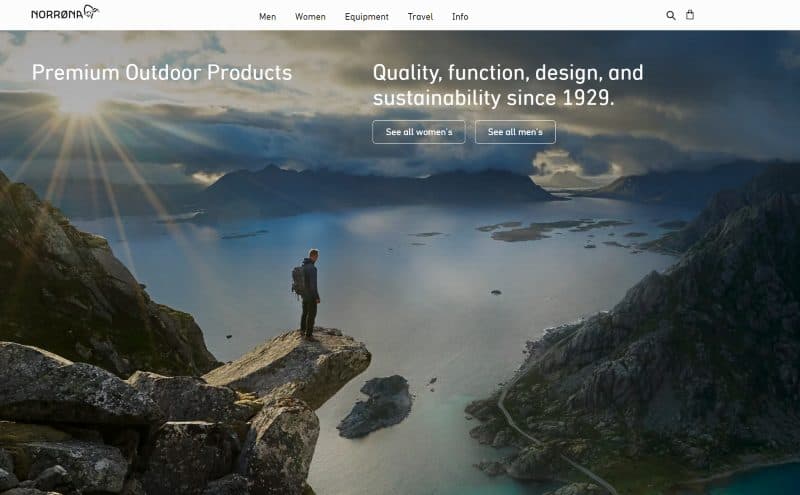Click the Quality, function, design headline
800x495 pixels.
[508, 85]
